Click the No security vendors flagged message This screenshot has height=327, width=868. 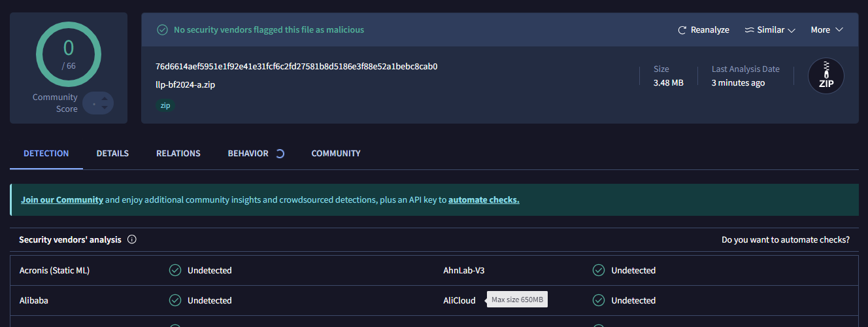pyautogui.click(x=269, y=30)
